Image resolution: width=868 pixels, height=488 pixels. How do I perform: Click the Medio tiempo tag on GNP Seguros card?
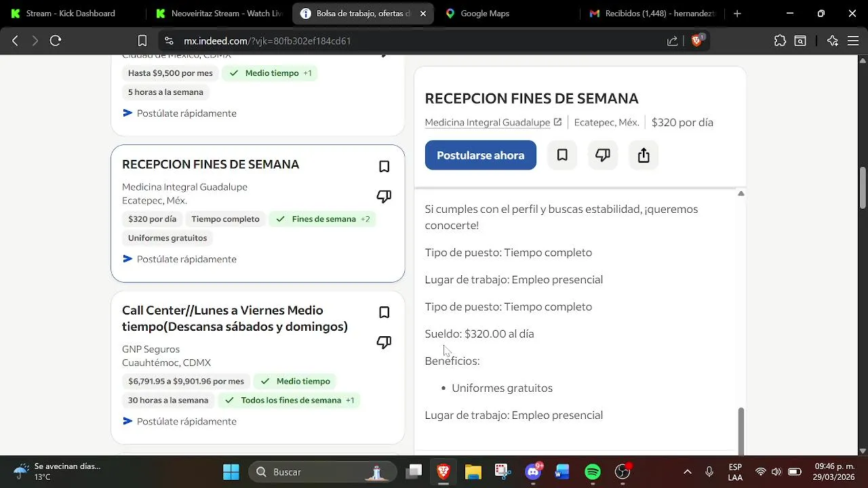295,382
